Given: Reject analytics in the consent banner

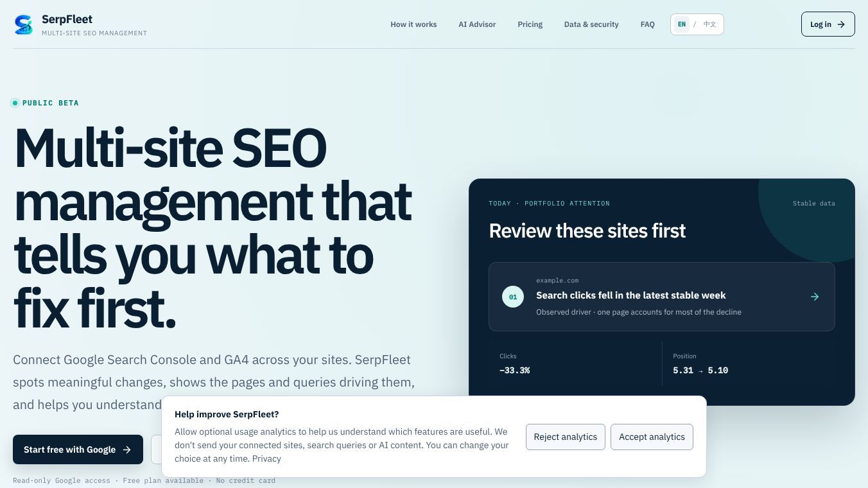Looking at the screenshot, I should 566,437.
